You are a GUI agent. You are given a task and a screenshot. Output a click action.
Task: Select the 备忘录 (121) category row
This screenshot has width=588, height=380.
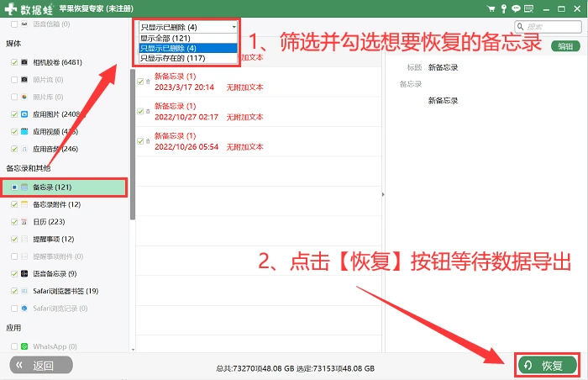[65, 187]
